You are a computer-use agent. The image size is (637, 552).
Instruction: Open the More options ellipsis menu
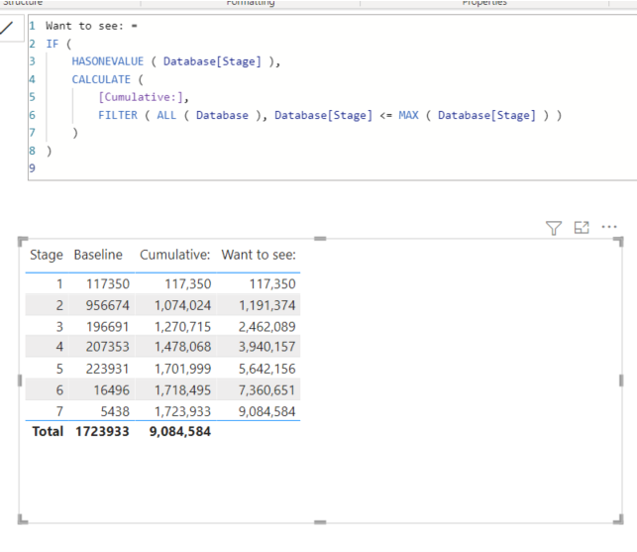[x=609, y=227]
